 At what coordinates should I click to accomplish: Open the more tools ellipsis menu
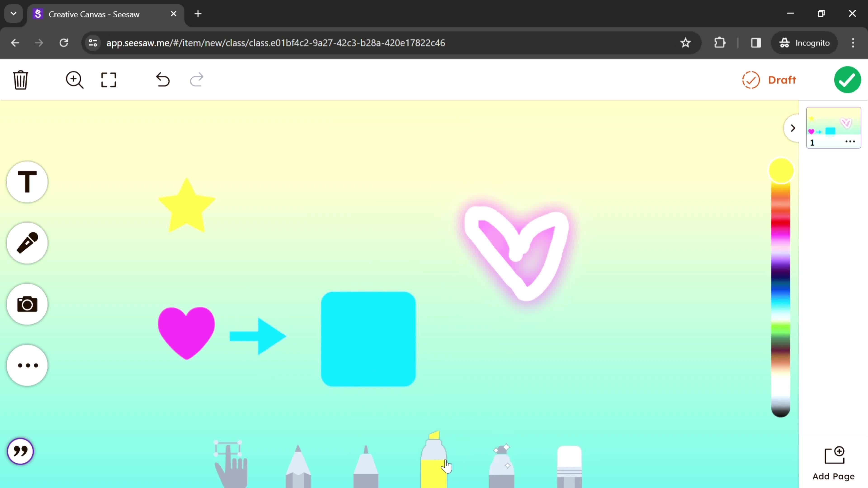27,365
